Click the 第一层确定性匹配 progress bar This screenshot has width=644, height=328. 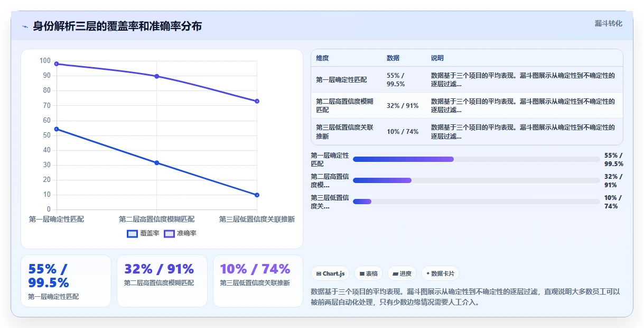477,159
